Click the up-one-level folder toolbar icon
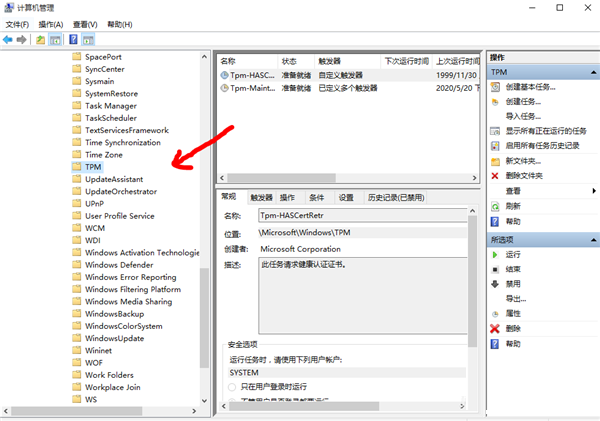The image size is (600, 421). pos(41,40)
